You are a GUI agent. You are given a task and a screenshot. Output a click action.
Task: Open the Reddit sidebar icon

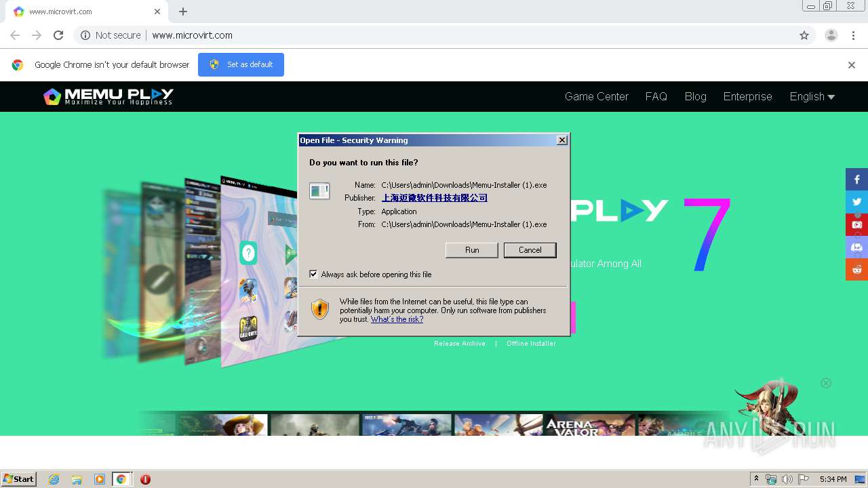pyautogui.click(x=856, y=269)
